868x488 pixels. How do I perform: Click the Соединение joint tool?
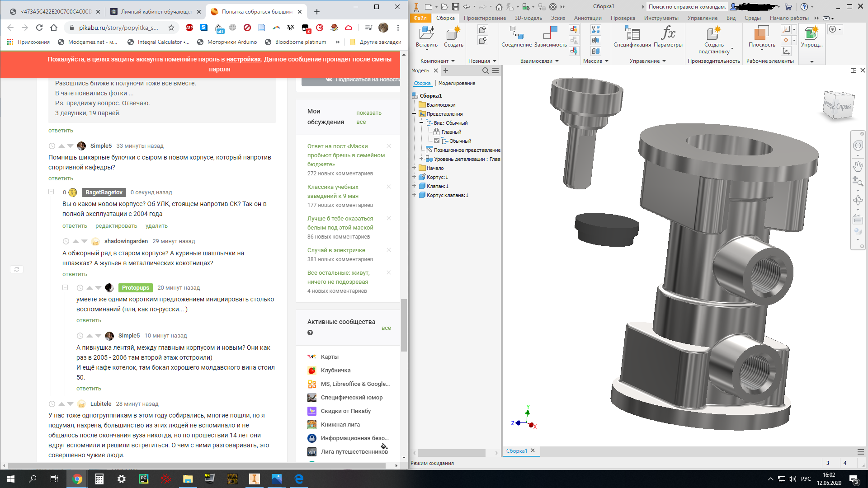516,33
